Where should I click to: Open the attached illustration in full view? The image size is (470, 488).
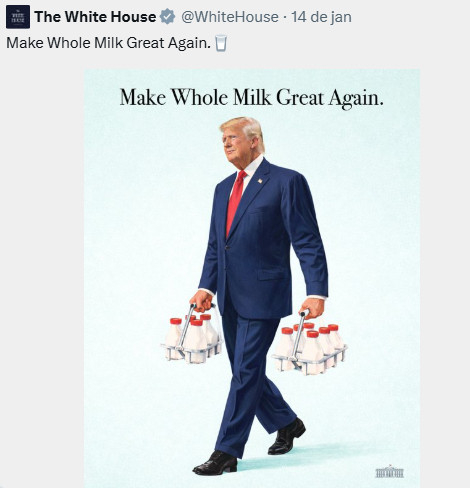(x=252, y=278)
